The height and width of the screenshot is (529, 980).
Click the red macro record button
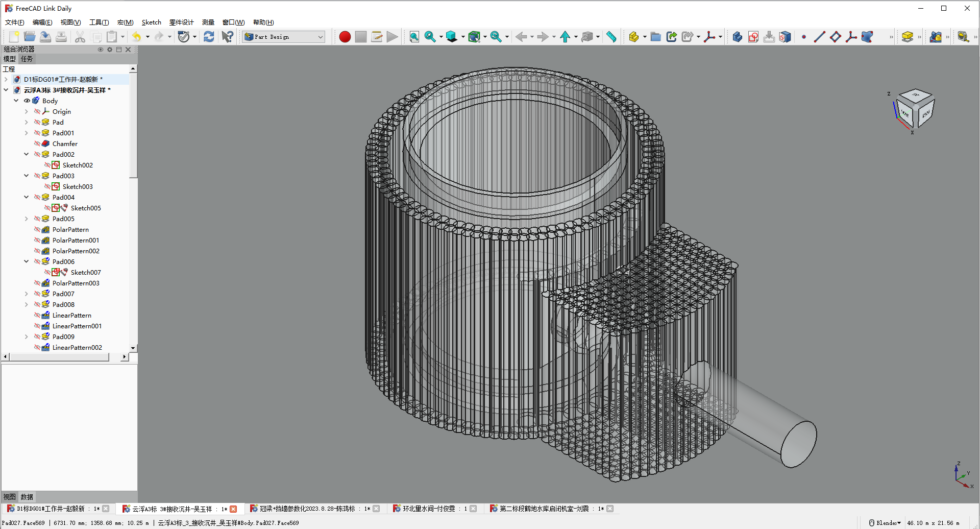[x=345, y=37]
